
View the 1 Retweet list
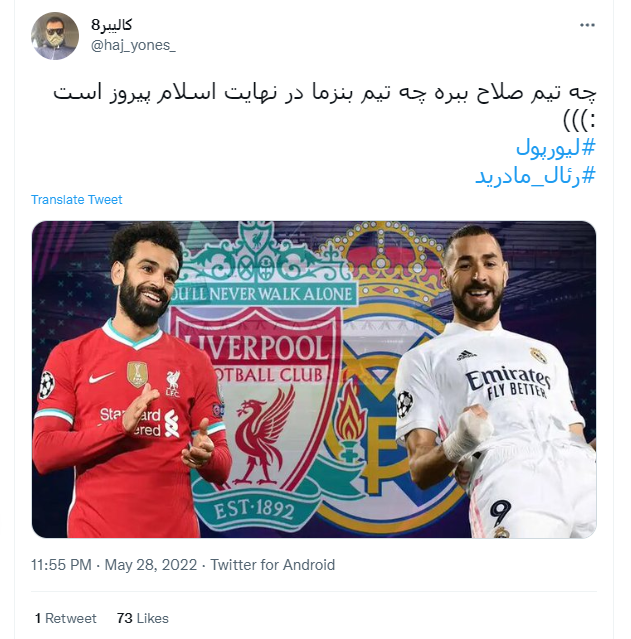point(66,618)
